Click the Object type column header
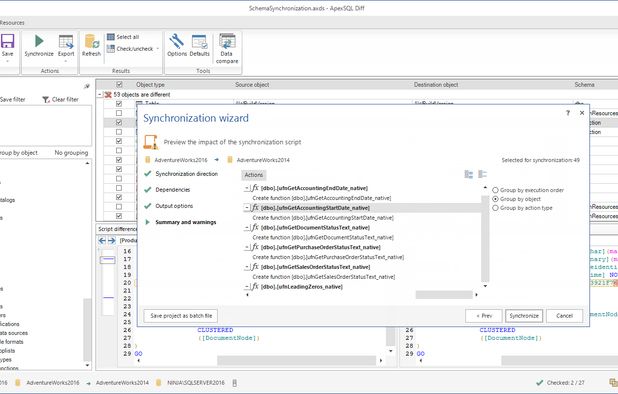The image size is (618, 394). (150, 85)
